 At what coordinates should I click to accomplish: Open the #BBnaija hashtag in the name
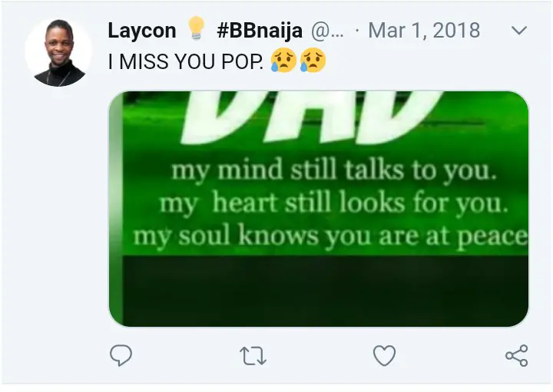pos(260,30)
